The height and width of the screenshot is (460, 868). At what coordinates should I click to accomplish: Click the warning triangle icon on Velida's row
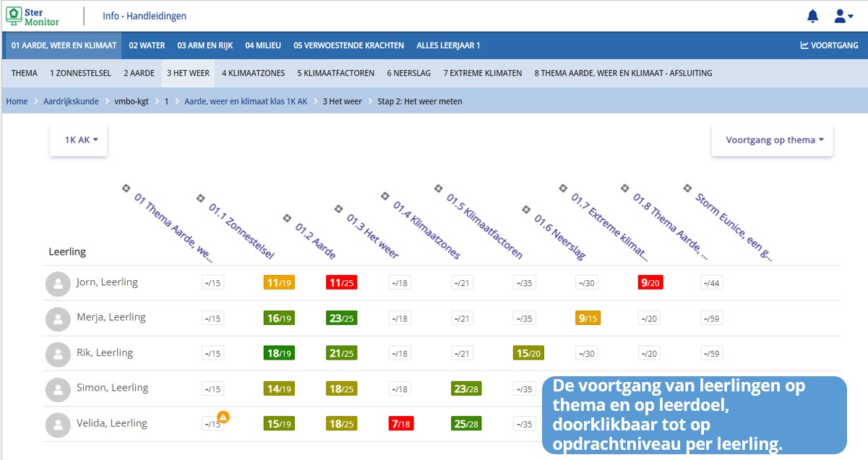pyautogui.click(x=223, y=417)
